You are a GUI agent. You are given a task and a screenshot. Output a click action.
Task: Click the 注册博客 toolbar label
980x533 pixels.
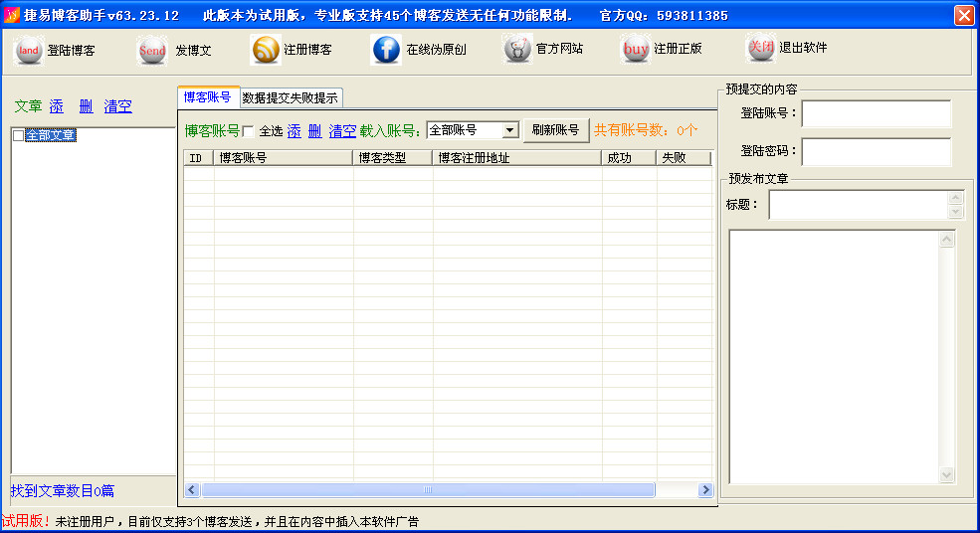tap(307, 50)
